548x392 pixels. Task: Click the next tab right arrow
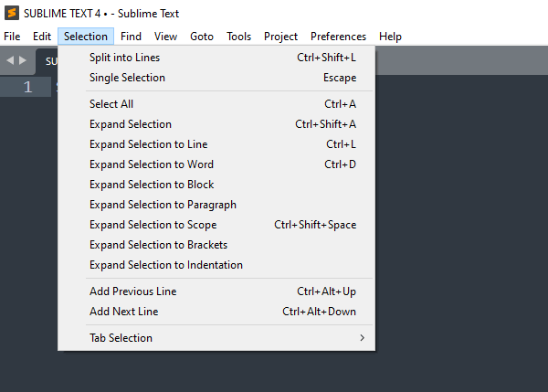23,60
